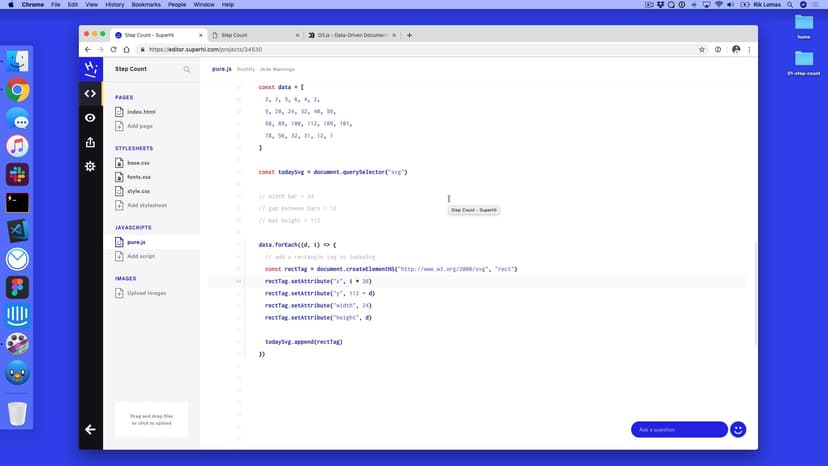Open Chrome three-dot menu
Screen dimensions: 828x466
750,49
